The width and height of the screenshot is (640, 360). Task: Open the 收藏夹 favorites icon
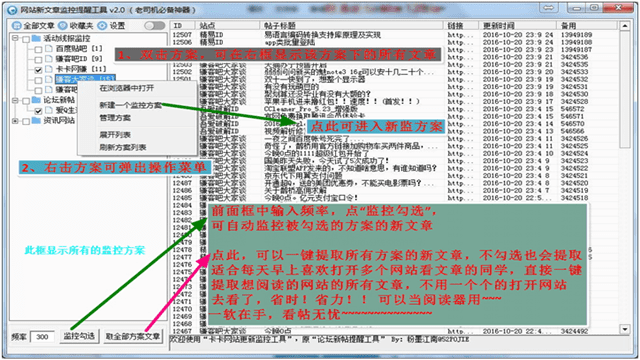[x=62, y=26]
